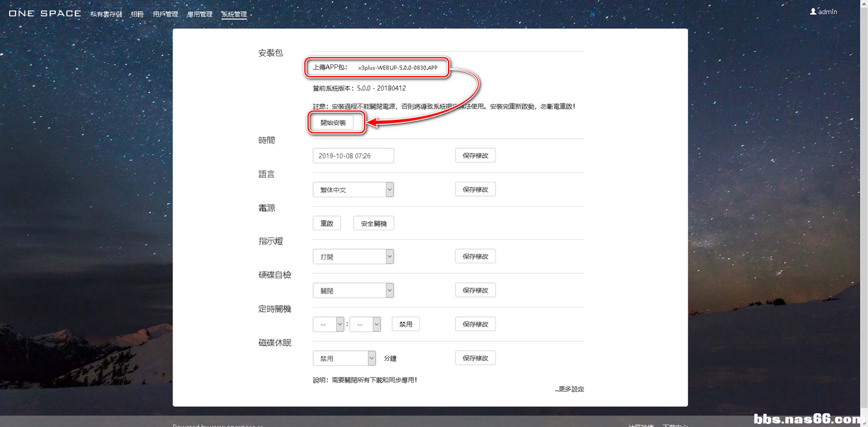Click the ONE SPACE logo
868x427 pixels.
tap(45, 13)
